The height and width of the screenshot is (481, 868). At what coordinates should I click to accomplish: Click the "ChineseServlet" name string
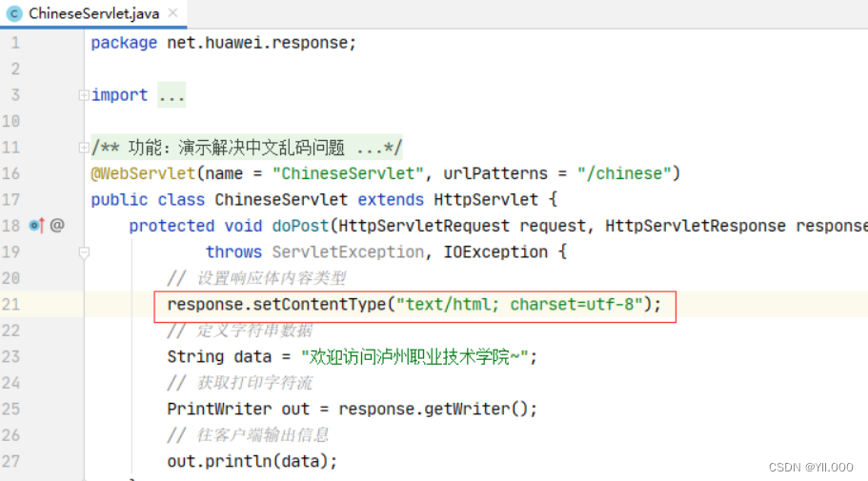point(348,173)
